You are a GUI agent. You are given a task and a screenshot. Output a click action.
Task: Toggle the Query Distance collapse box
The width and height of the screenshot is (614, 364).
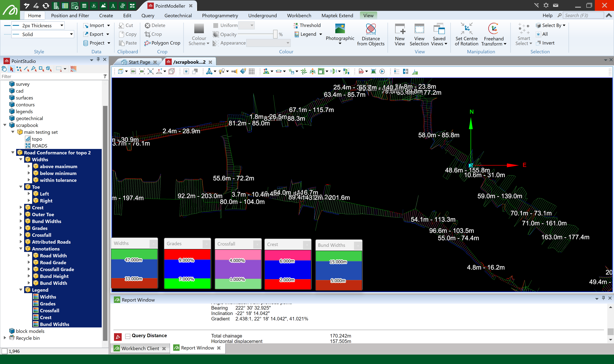click(x=127, y=336)
